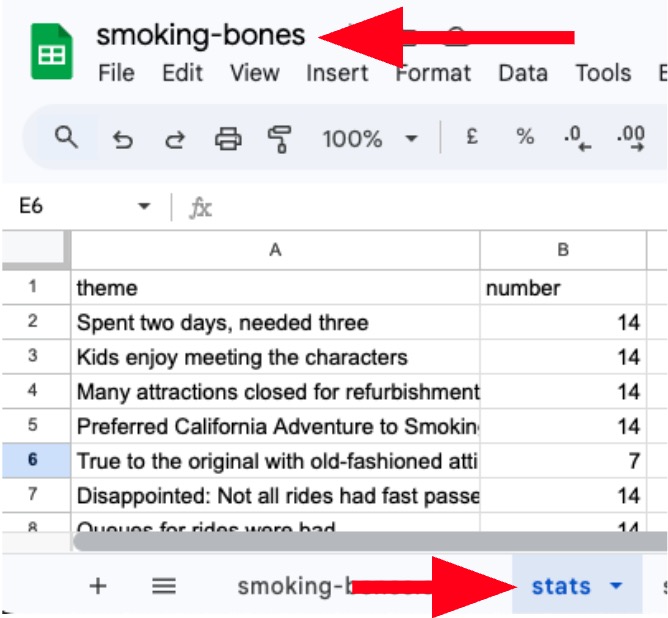This screenshot has width=668, height=618.
Task: Click the search magnifier icon in toolbar
Action: [x=66, y=138]
